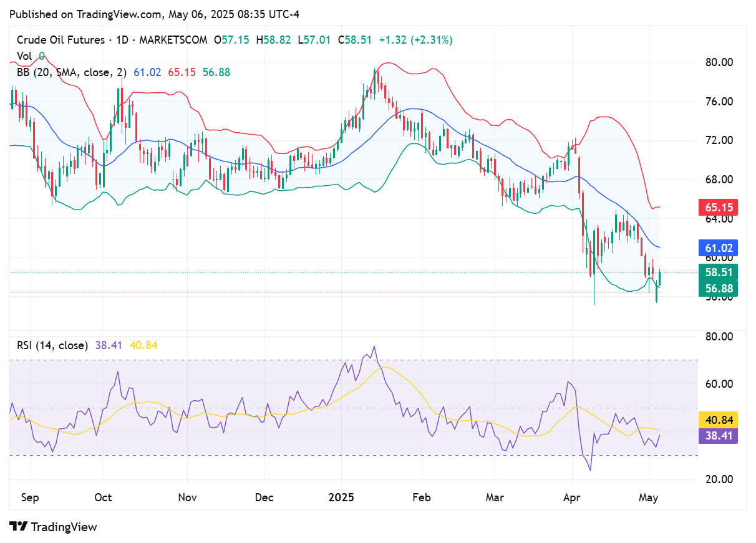Click the Vol indicator legend

coord(24,56)
